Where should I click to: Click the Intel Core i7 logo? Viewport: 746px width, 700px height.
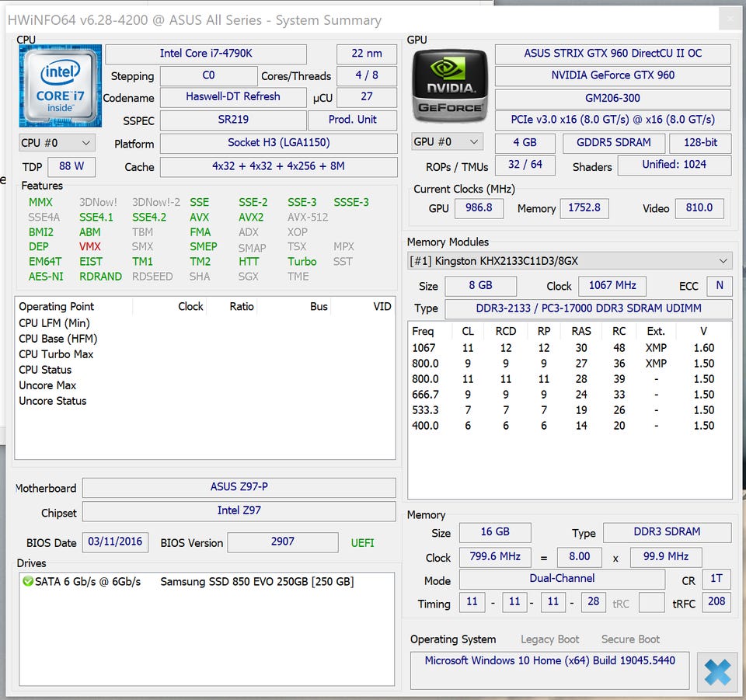click(x=60, y=86)
